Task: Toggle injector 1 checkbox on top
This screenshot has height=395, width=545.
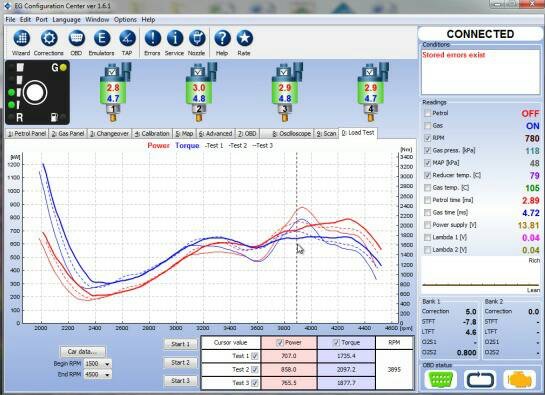Action: pyautogui.click(x=112, y=72)
